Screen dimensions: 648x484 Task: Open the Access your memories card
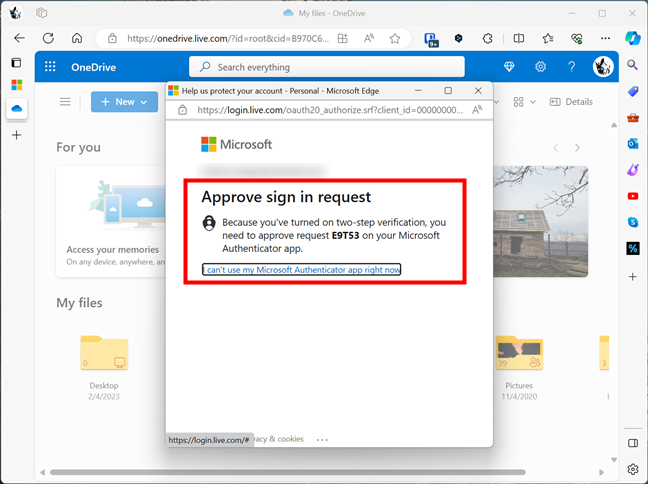tap(111, 221)
